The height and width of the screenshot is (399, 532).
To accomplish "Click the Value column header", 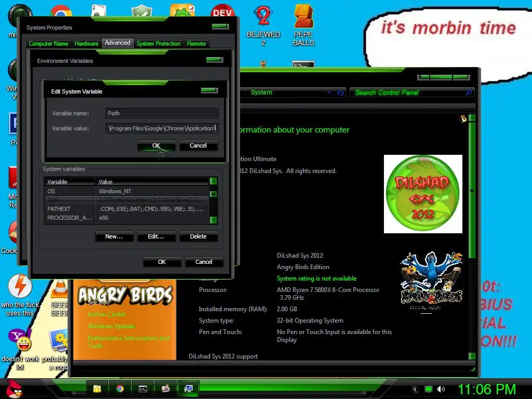I will pyautogui.click(x=152, y=182).
